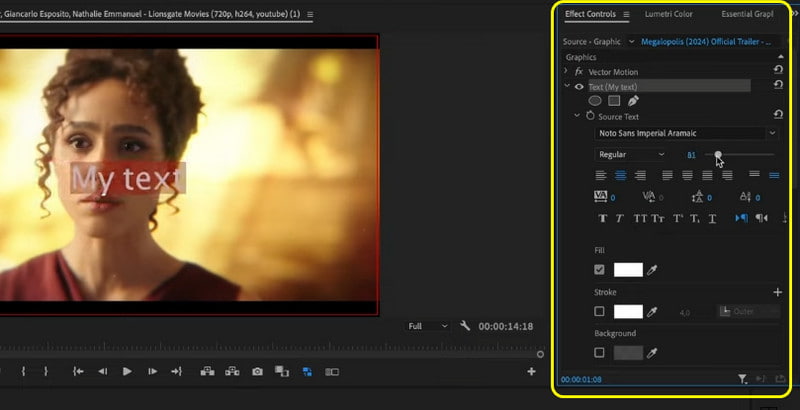Open the Background color swatch
800x410 pixels.
tap(628, 352)
